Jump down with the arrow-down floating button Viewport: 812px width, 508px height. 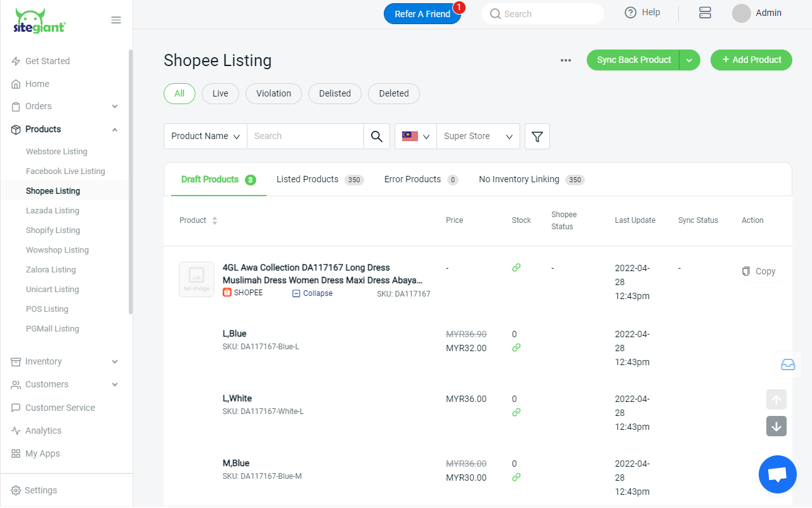pos(776,426)
